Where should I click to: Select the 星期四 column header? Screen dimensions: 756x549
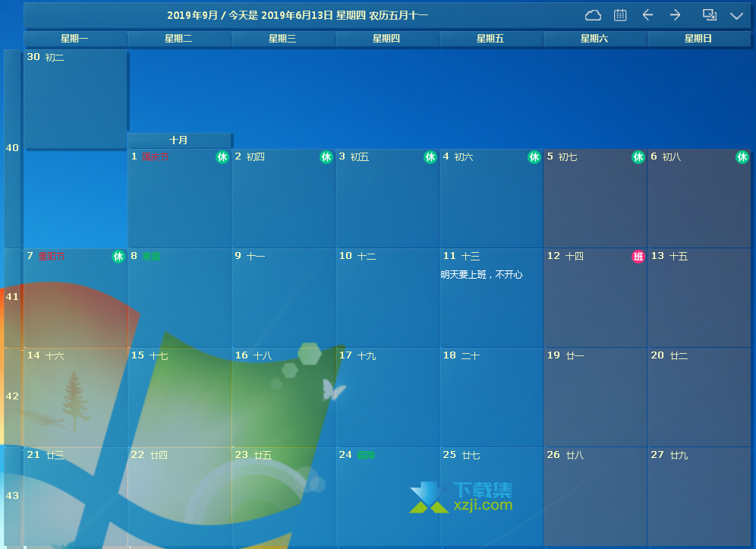tap(386, 39)
